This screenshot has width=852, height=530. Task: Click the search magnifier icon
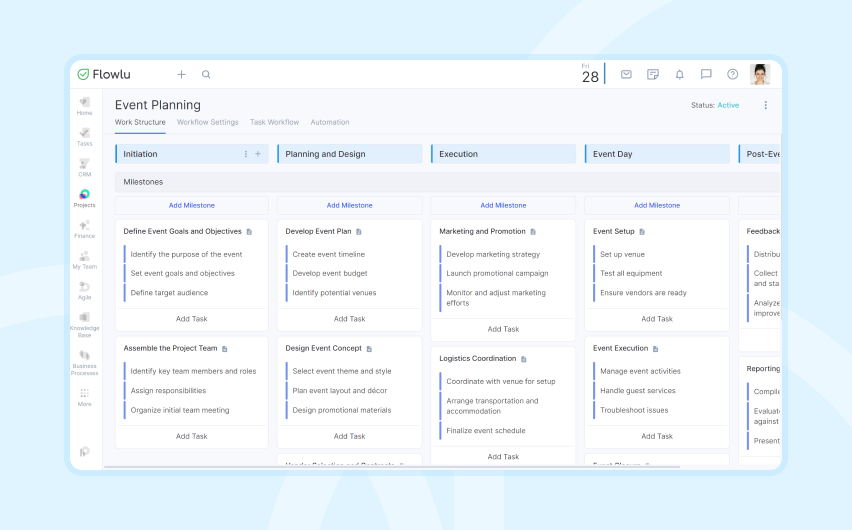click(206, 74)
